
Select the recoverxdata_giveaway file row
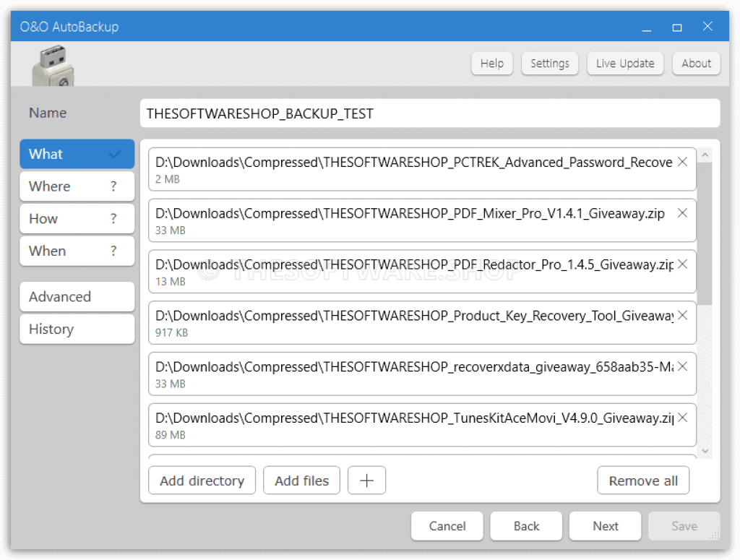pos(422,374)
